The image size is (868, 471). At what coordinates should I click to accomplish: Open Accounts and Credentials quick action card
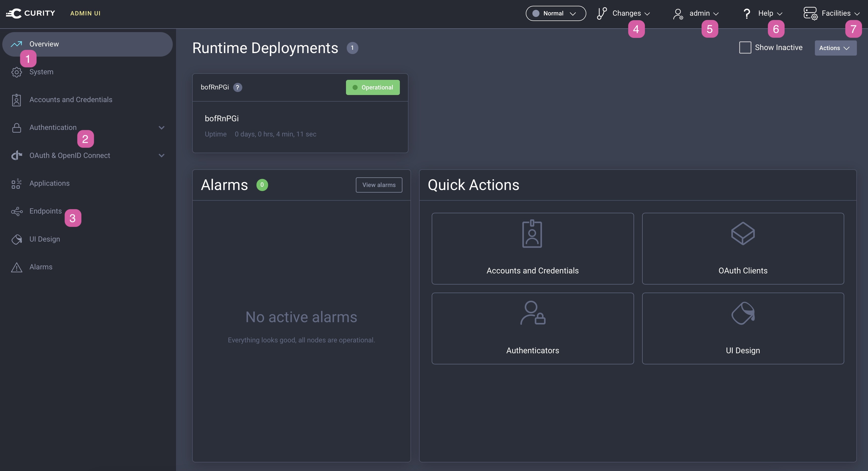pos(532,248)
